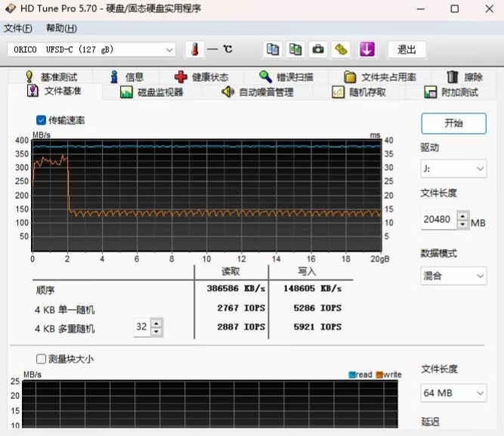The height and width of the screenshot is (436, 504).
Task: Switch to 健康状态 health tab
Action: coord(202,77)
